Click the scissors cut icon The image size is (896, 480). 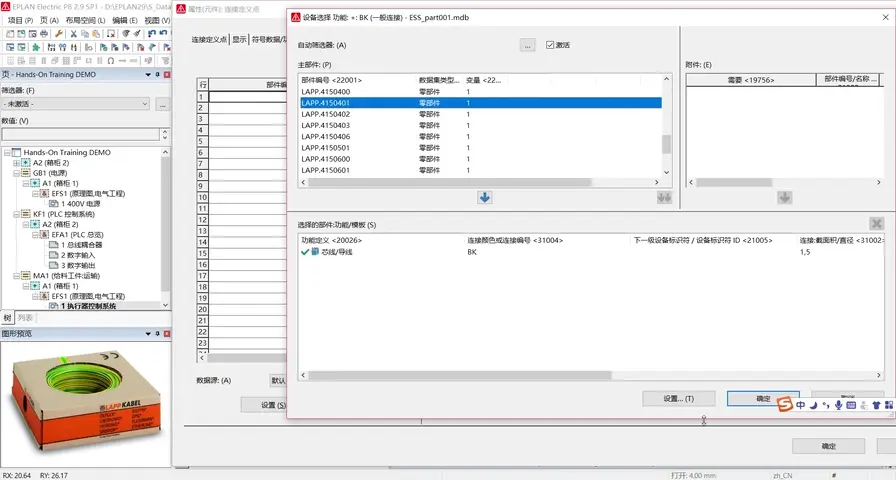tap(73, 33)
